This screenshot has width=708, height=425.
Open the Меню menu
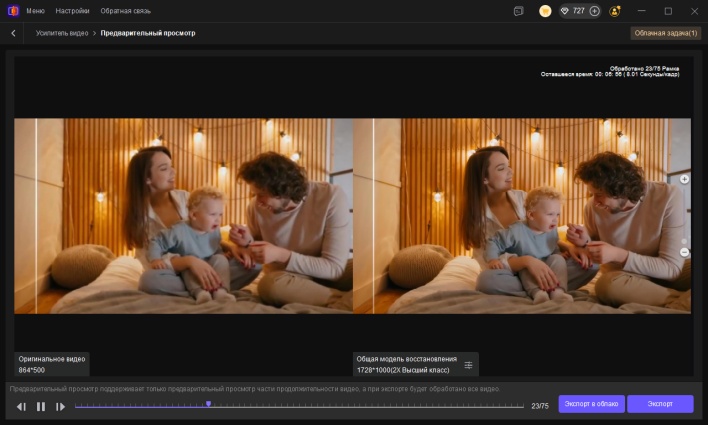point(35,11)
